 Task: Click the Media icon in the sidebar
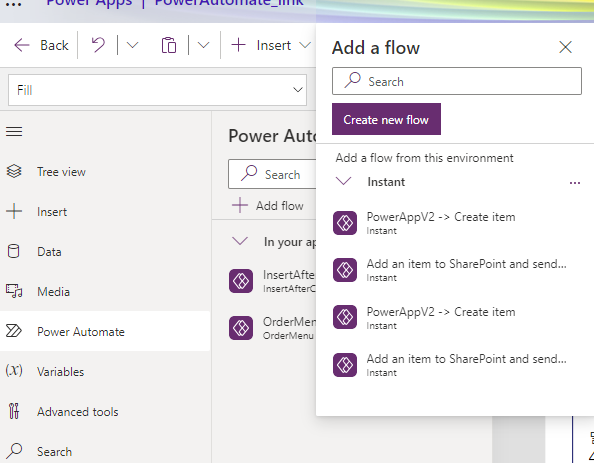click(14, 291)
